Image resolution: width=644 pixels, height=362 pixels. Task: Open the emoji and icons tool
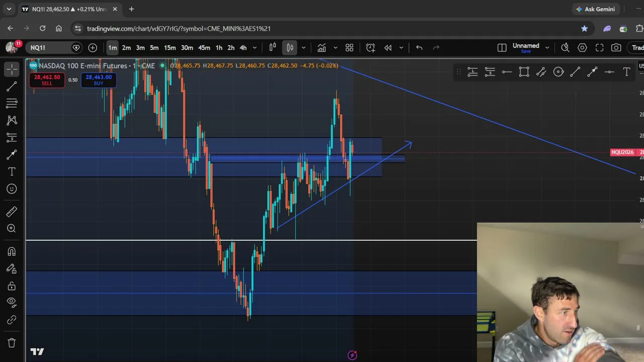(x=12, y=189)
